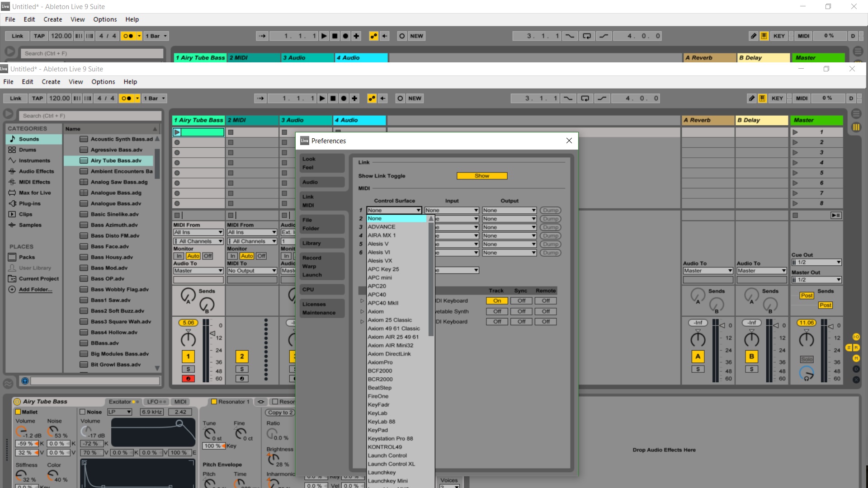The height and width of the screenshot is (488, 868).
Task: Select Drums category icon in browser
Action: pos(12,150)
